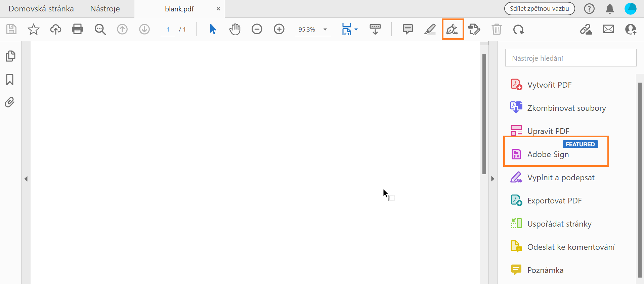Image resolution: width=644 pixels, height=284 pixels.
Task: Rotate the page with the circular arrow
Action: coord(518,29)
